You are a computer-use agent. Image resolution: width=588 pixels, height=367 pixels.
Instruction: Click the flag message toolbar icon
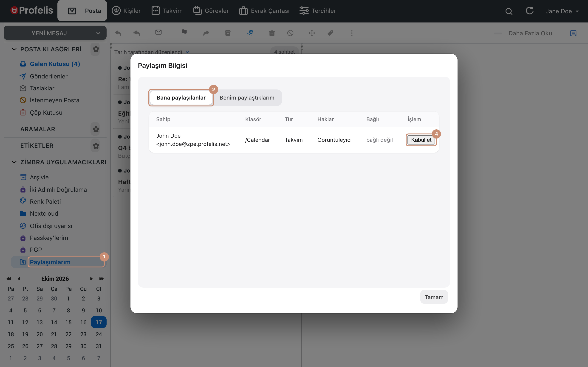[x=184, y=32]
